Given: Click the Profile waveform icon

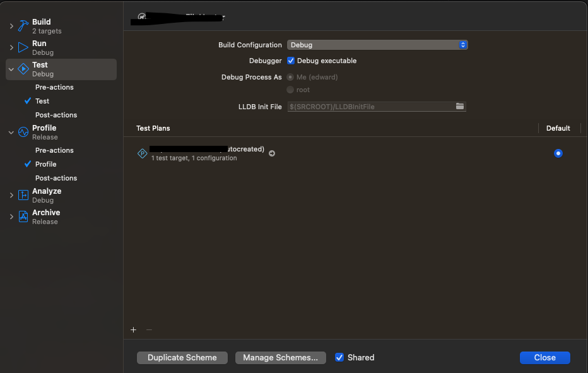Looking at the screenshot, I should click(x=23, y=132).
